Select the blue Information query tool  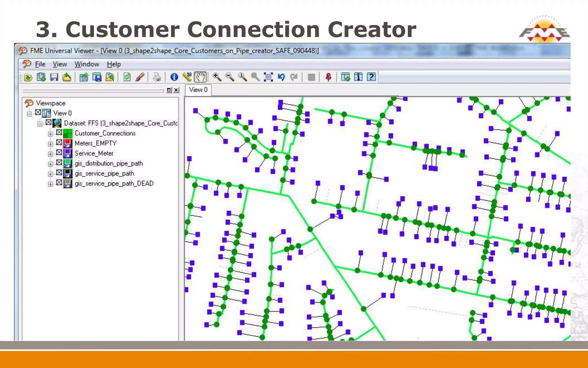coord(174,77)
